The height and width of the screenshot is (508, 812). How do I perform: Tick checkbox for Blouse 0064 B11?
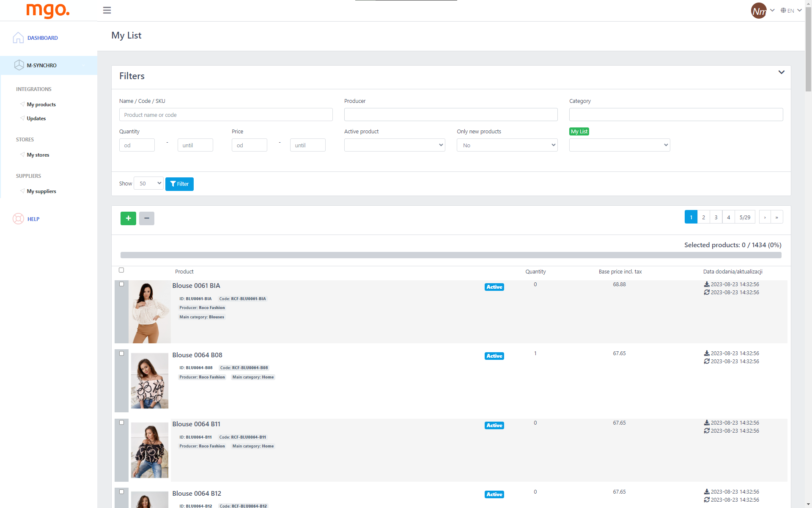(x=121, y=422)
